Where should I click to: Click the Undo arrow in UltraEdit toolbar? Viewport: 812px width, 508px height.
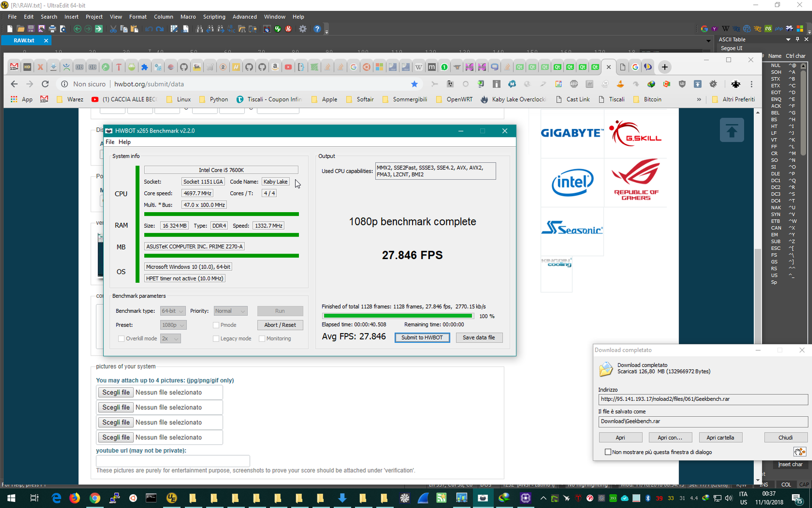[148, 29]
